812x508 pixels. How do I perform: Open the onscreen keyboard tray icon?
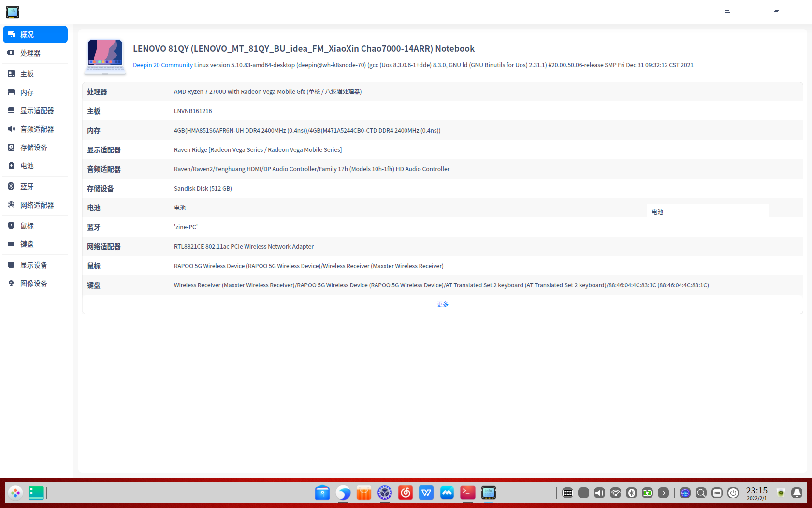568,493
